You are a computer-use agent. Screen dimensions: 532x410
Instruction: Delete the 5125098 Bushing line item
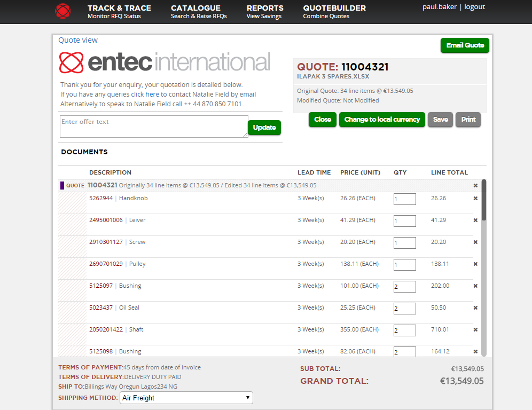(475, 352)
